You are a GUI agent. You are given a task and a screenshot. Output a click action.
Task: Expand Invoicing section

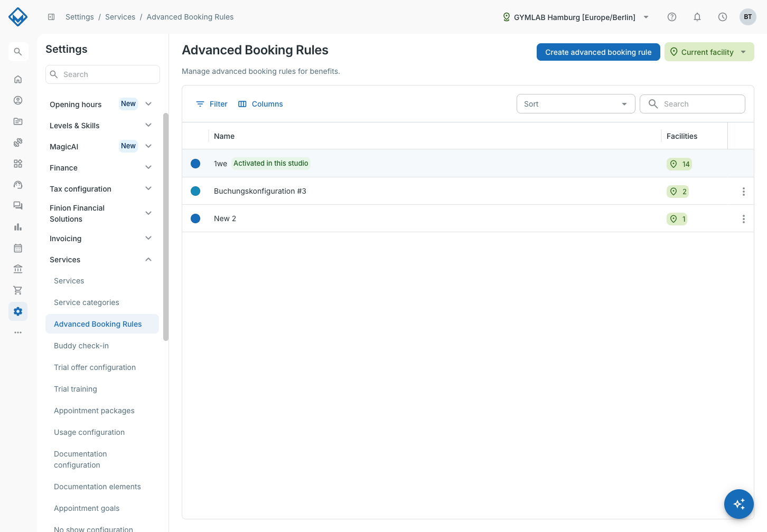102,238
